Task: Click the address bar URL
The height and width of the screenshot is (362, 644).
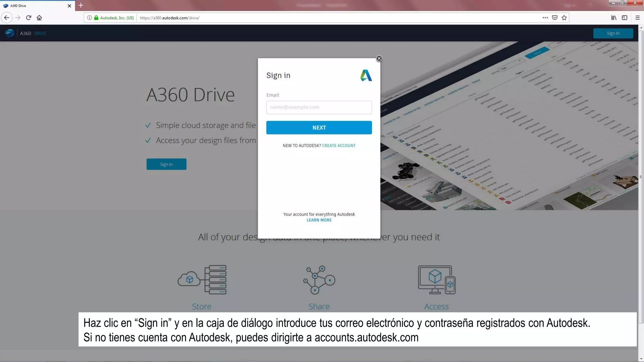Action: pos(169,18)
